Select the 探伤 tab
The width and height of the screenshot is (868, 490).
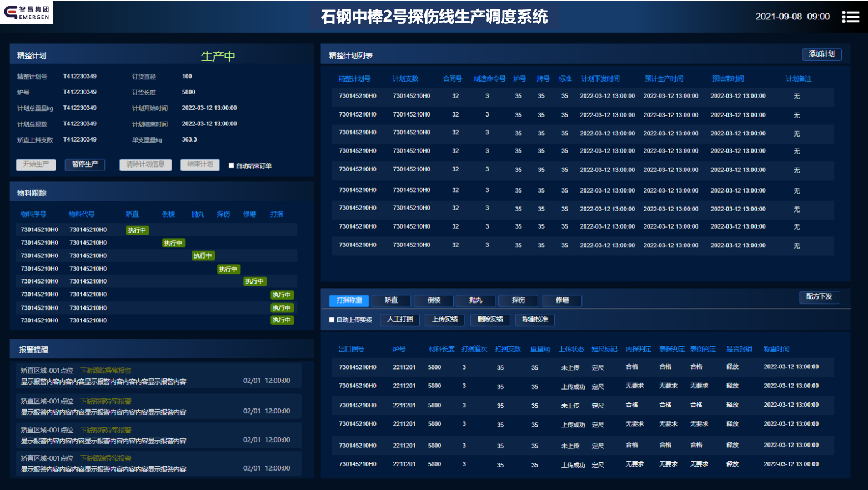(518, 300)
